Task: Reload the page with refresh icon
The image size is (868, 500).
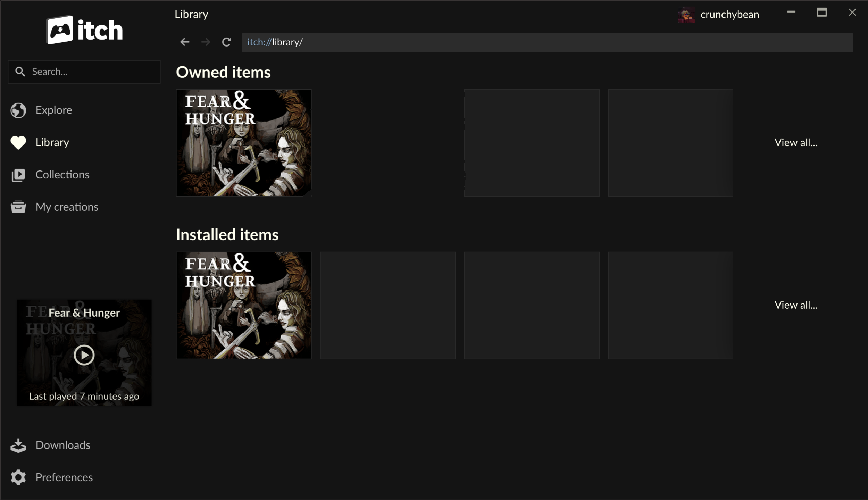Action: pos(226,42)
